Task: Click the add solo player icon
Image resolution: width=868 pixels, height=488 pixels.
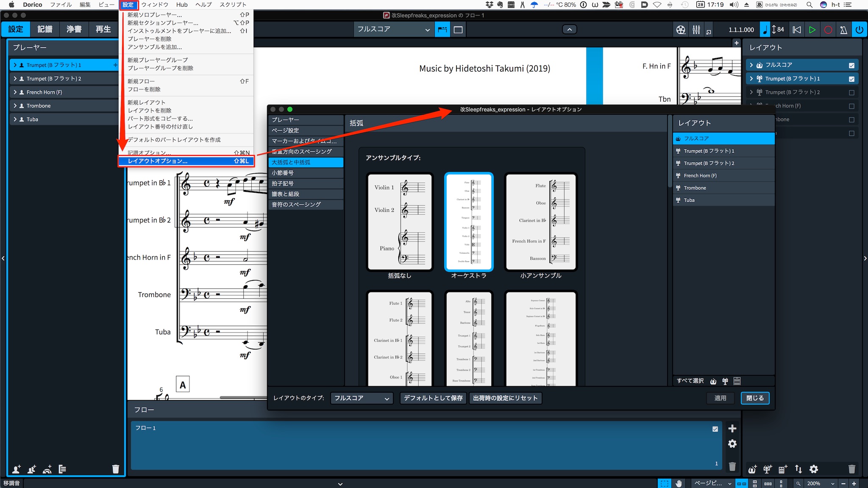Action: point(16,469)
